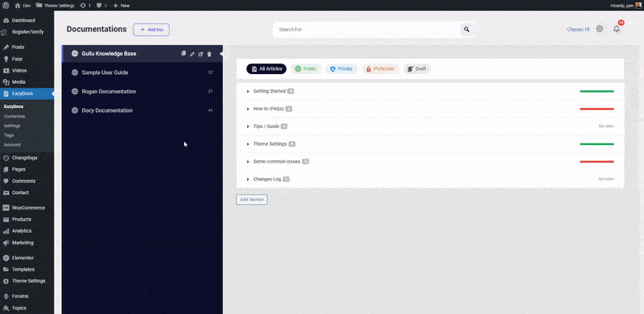Click the globe icon beside Sample User Guide
Viewport: 644px width, 314px height.
(x=75, y=72)
